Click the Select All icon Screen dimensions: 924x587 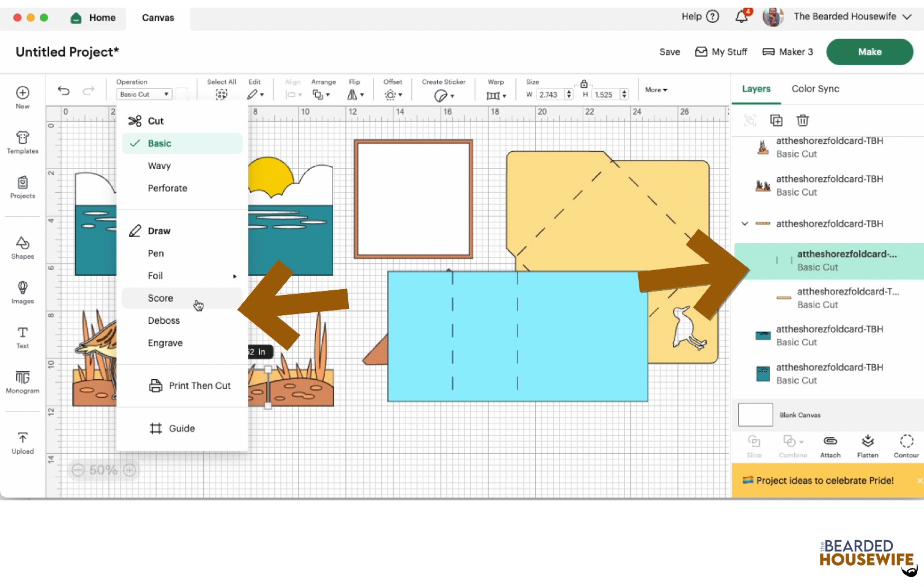tap(221, 95)
